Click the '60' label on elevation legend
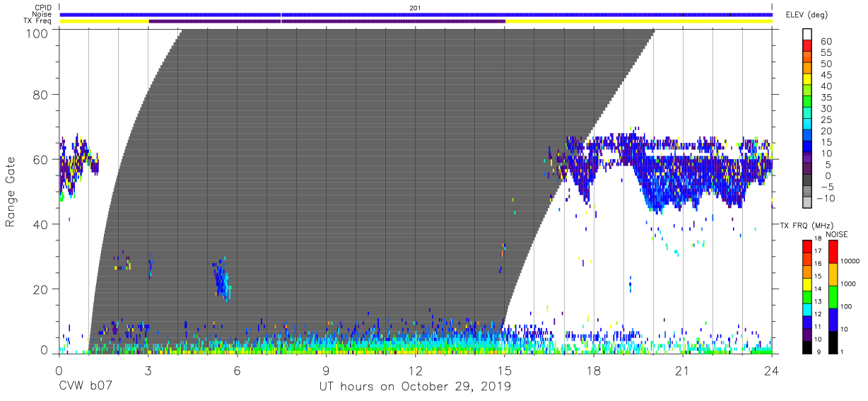Screen dimensions: 868x401 coord(826,42)
